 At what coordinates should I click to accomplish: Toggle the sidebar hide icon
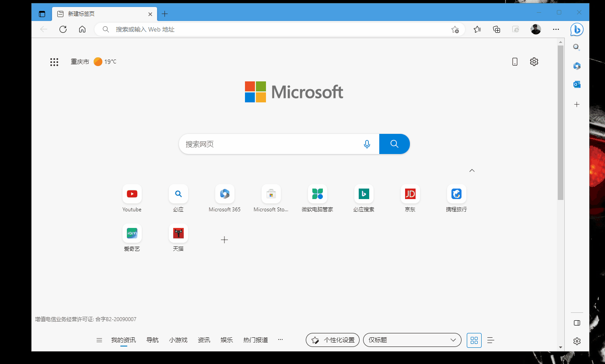[577, 323]
